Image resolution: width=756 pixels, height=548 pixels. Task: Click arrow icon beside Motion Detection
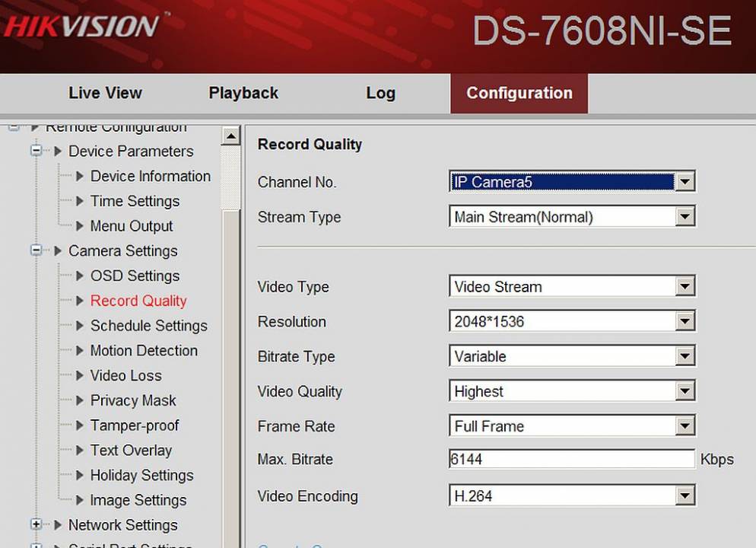[x=80, y=350]
